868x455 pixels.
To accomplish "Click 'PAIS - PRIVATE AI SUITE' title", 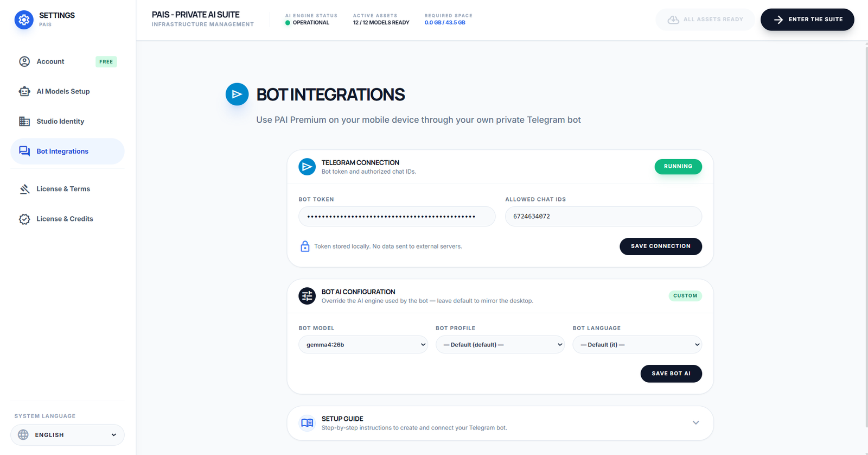I will (x=196, y=15).
